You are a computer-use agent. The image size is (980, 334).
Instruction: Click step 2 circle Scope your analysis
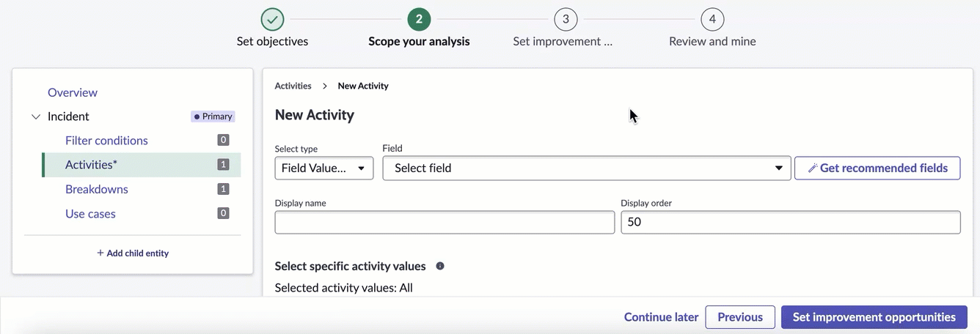coord(419,19)
